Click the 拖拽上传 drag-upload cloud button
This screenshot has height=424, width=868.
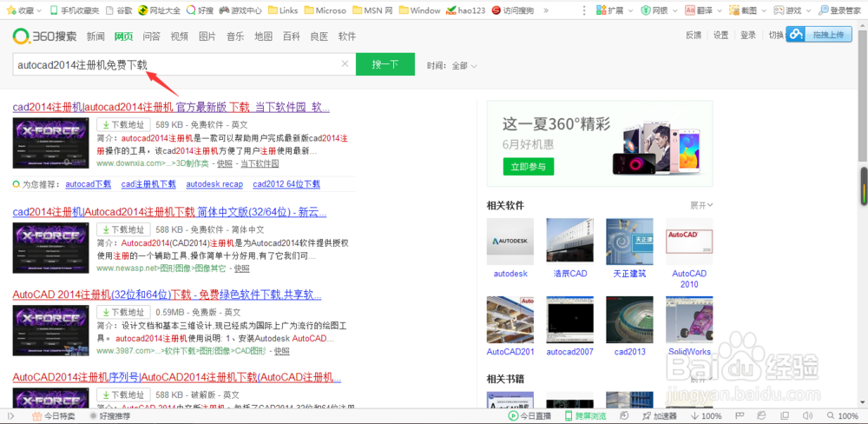click(x=819, y=35)
